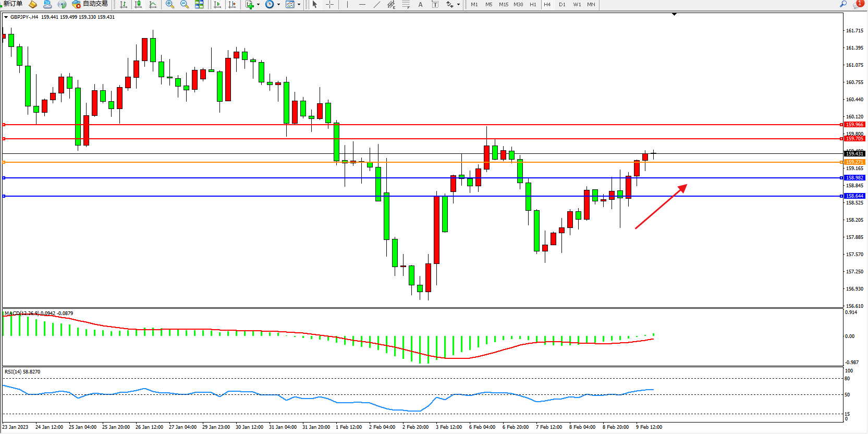868x434 pixels.
Task: Switch to the D1 timeframe
Action: (562, 5)
